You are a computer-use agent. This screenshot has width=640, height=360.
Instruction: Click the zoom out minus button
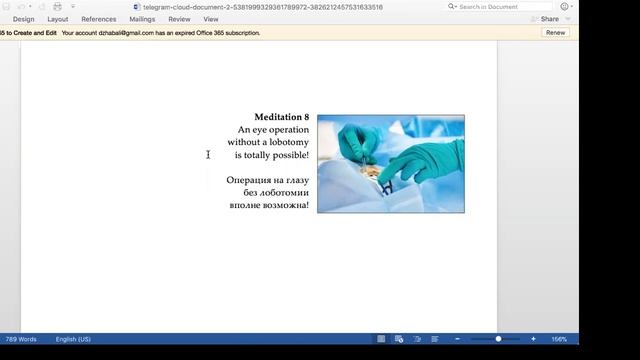coord(457,339)
